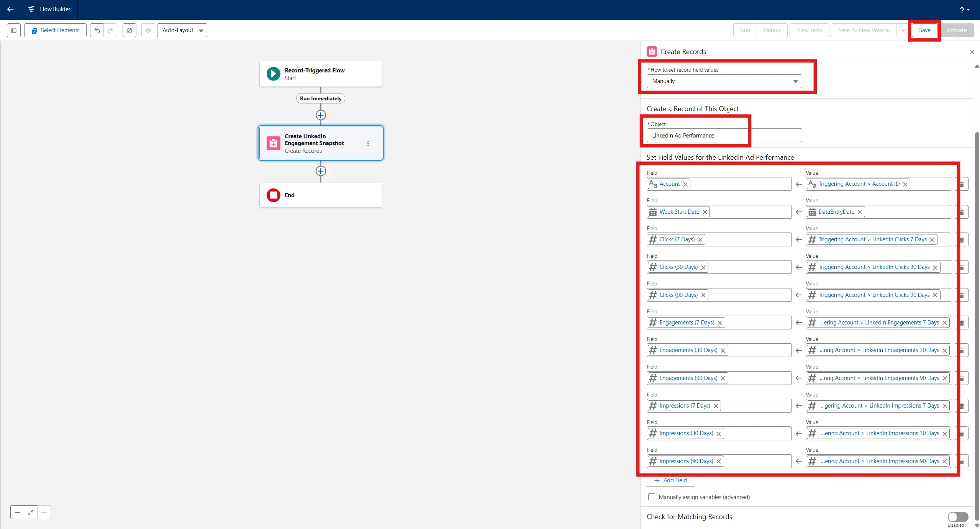Check Manually assign variables (advanced)
980x529 pixels.
click(652, 497)
